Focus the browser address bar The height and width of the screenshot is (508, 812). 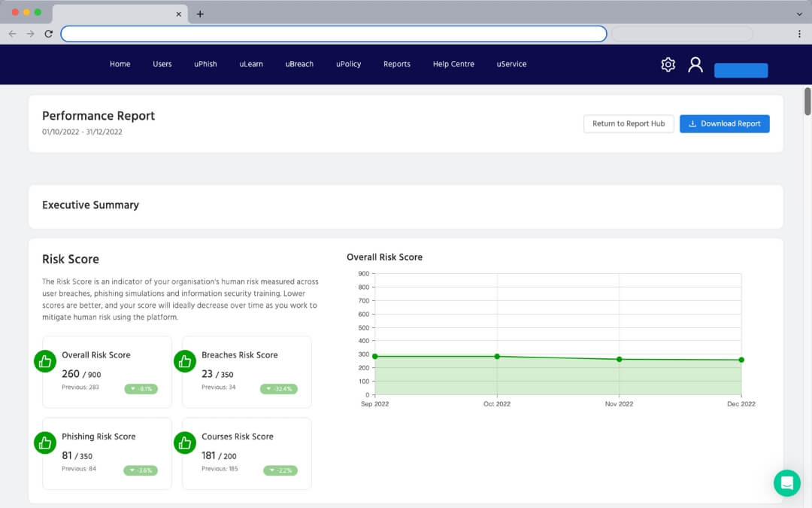pyautogui.click(x=333, y=34)
